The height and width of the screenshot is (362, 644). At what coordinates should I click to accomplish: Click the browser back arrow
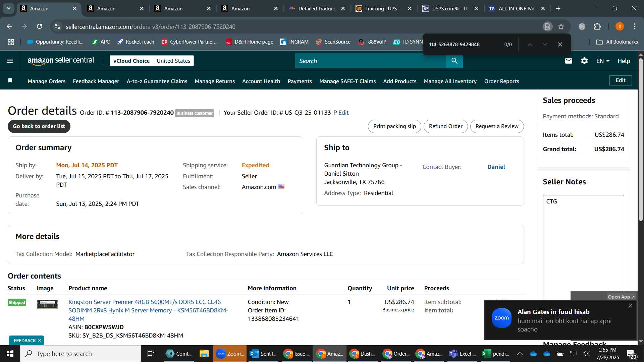(9, 26)
